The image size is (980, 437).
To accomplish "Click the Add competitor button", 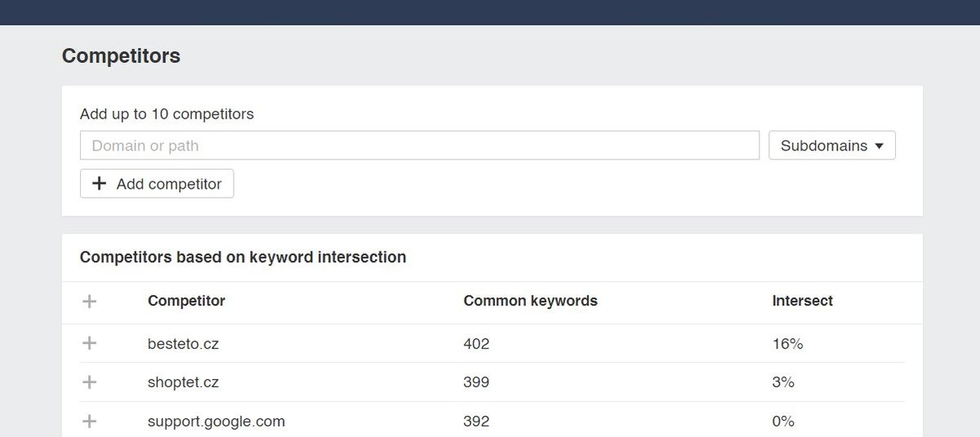I will pyautogui.click(x=157, y=184).
